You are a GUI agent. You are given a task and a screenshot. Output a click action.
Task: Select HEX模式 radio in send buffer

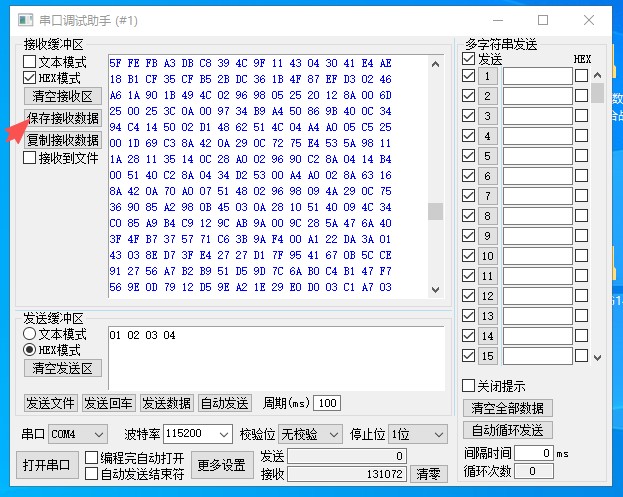click(x=29, y=350)
